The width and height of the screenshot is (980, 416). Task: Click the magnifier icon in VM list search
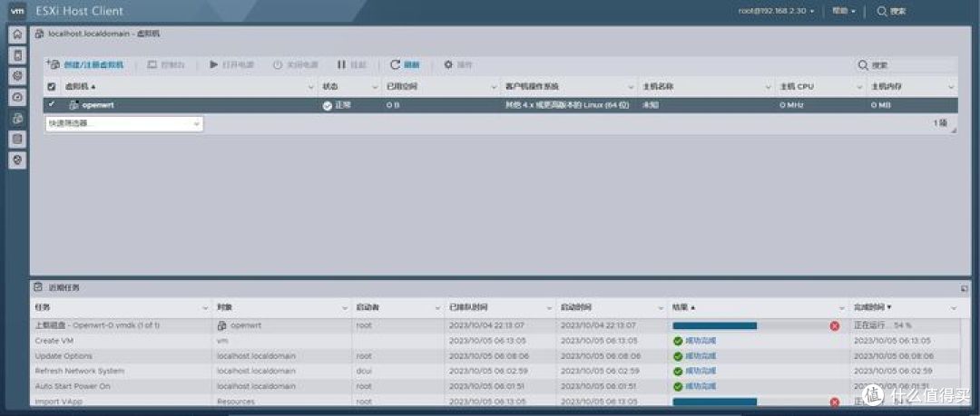[863, 65]
